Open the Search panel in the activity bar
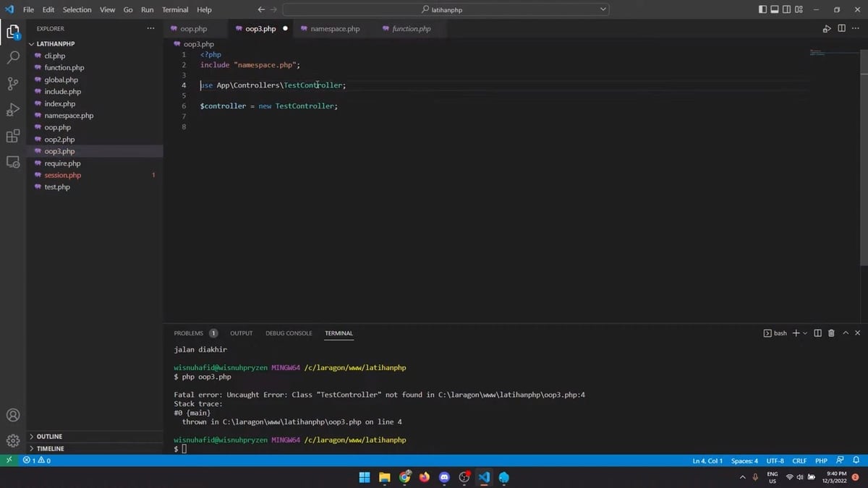868x488 pixels. click(13, 57)
